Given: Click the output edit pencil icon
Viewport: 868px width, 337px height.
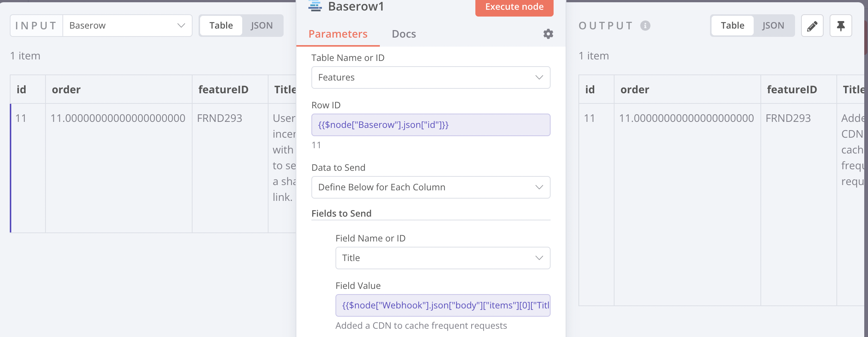Looking at the screenshot, I should pos(812,26).
